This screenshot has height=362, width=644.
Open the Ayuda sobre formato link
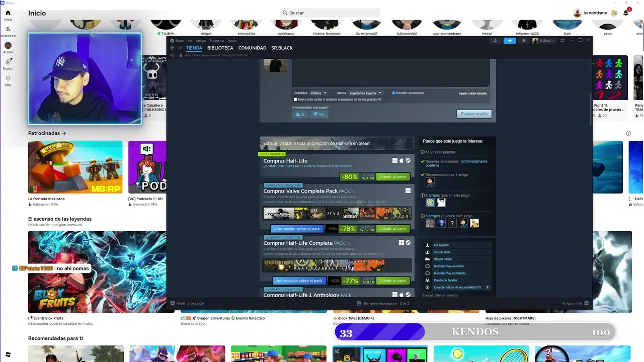coord(472,93)
